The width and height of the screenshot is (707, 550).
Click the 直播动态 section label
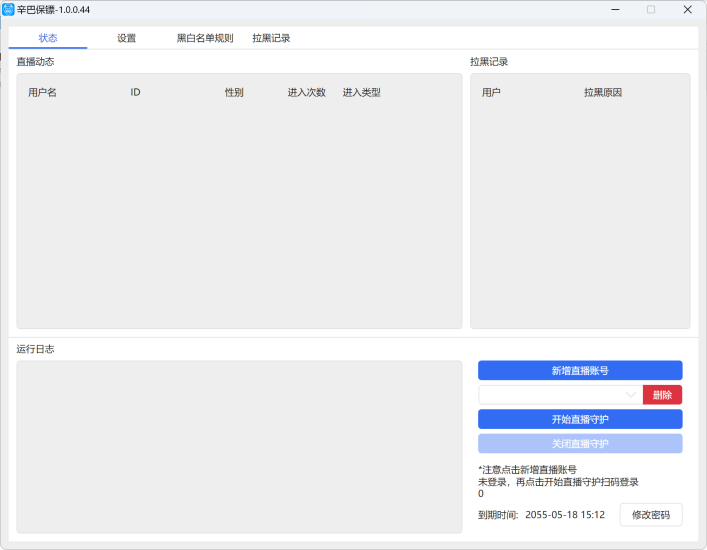[35, 62]
